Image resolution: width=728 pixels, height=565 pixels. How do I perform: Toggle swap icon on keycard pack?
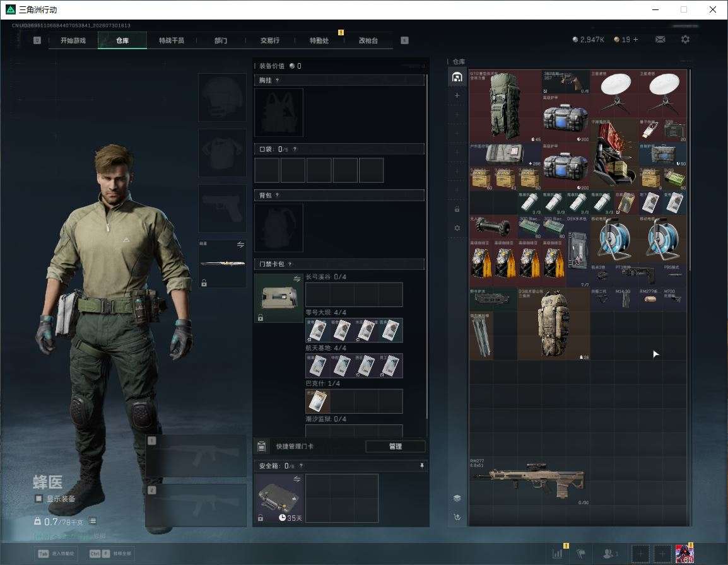click(296, 279)
